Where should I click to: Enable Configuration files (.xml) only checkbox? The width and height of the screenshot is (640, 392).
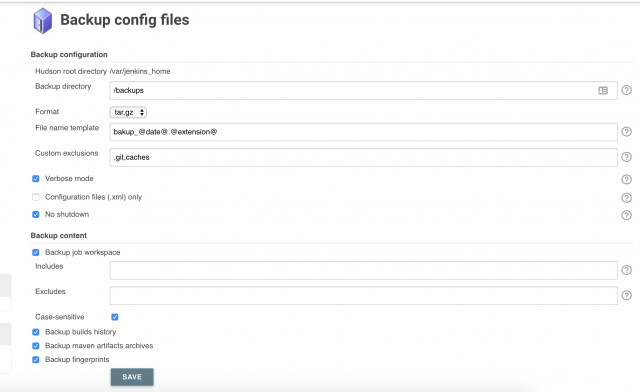coord(36,197)
